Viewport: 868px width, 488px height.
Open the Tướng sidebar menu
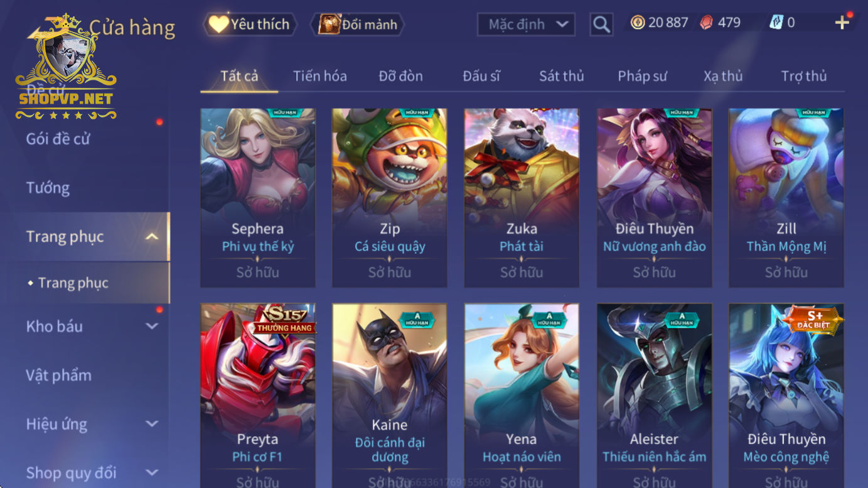pyautogui.click(x=48, y=188)
